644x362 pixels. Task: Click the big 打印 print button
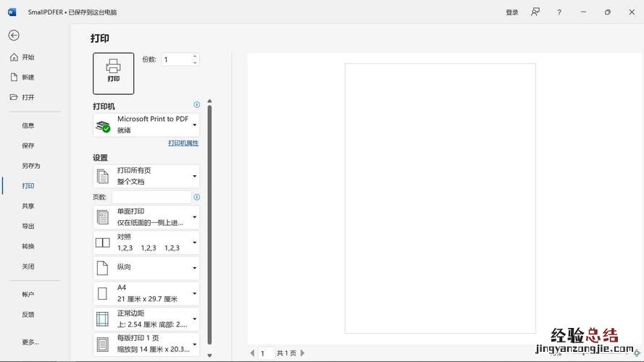pyautogui.click(x=113, y=73)
